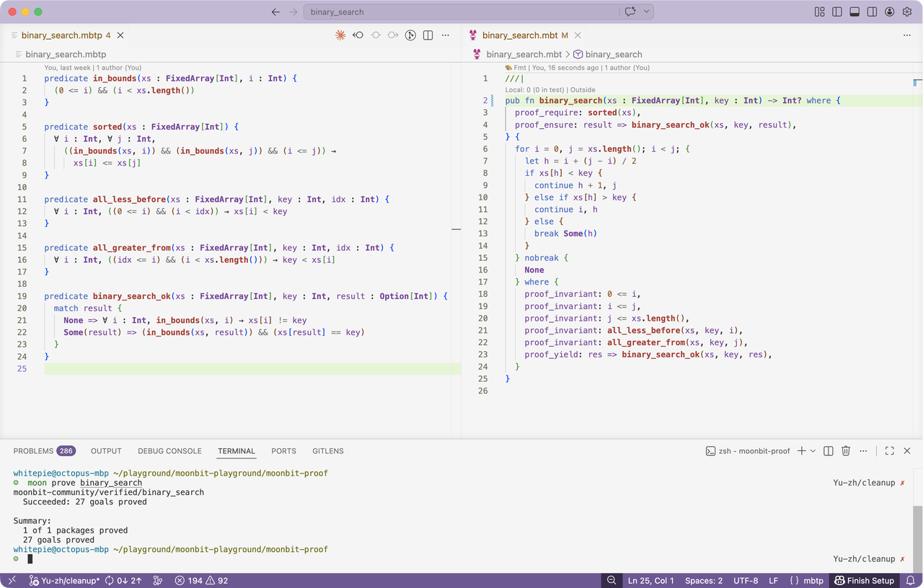
Task: Click the Yu-zh/cleanup branch in status bar
Action: tap(65, 581)
